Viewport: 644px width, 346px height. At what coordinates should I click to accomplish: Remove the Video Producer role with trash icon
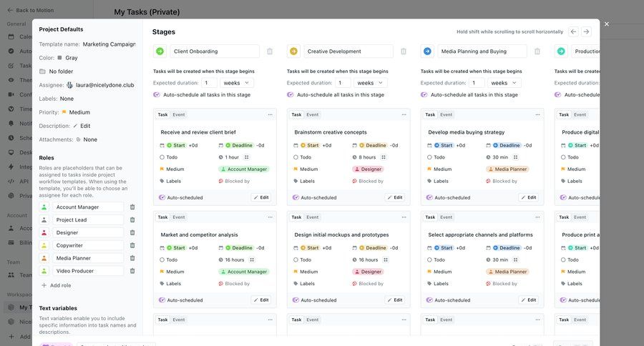click(x=132, y=271)
